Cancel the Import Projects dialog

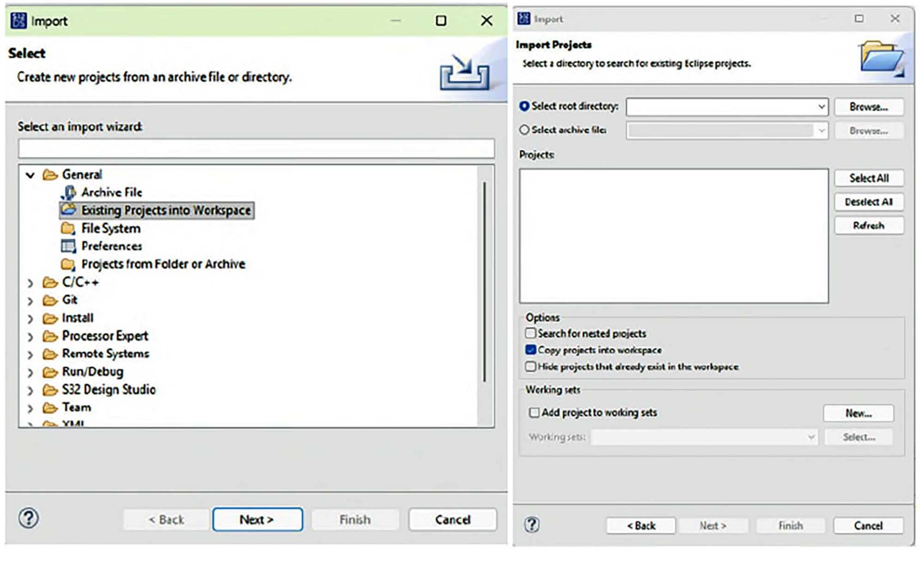pos(869,525)
